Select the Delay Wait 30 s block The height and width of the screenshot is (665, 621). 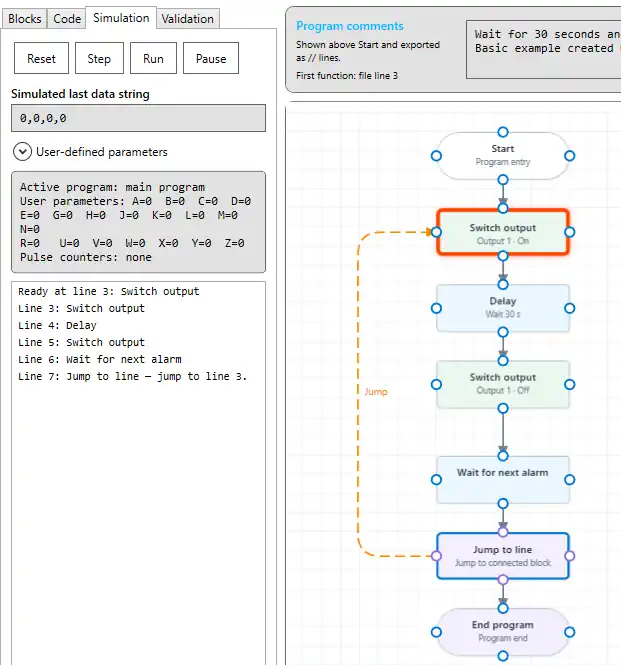click(x=503, y=308)
